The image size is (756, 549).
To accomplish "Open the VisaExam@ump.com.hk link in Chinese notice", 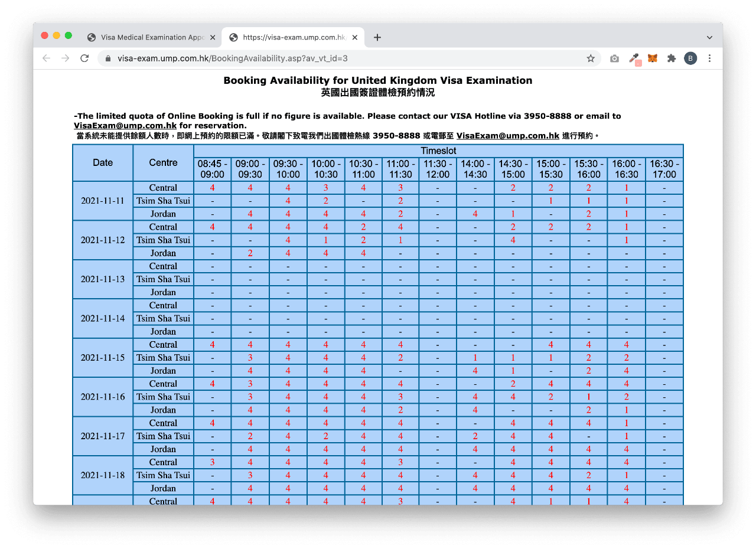I will (x=508, y=136).
